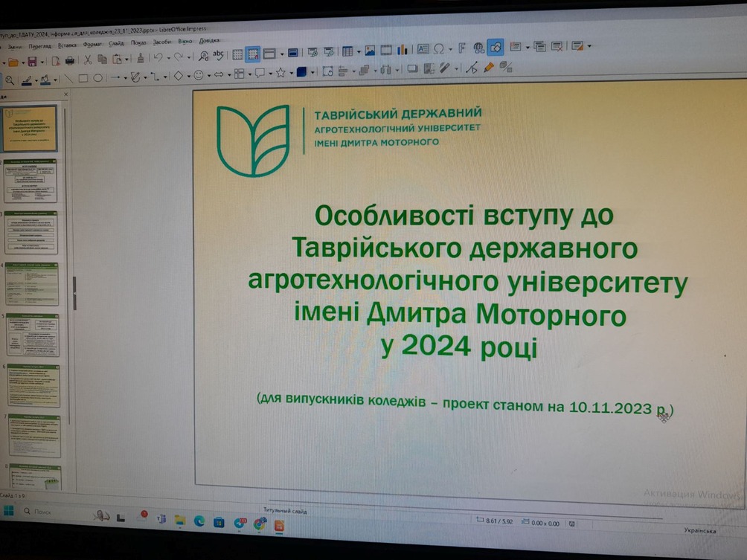Viewport: 747px width, 560px height.
Task: Insert a table
Action: (347, 51)
